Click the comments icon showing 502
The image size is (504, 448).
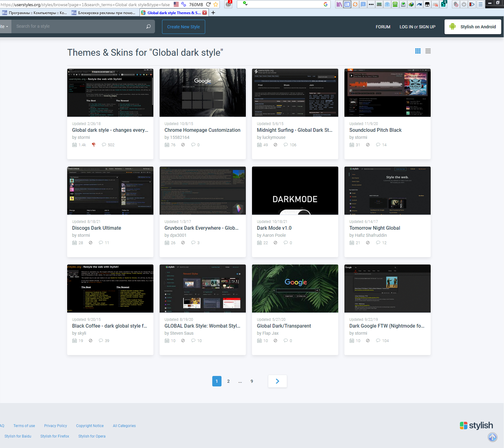[104, 145]
